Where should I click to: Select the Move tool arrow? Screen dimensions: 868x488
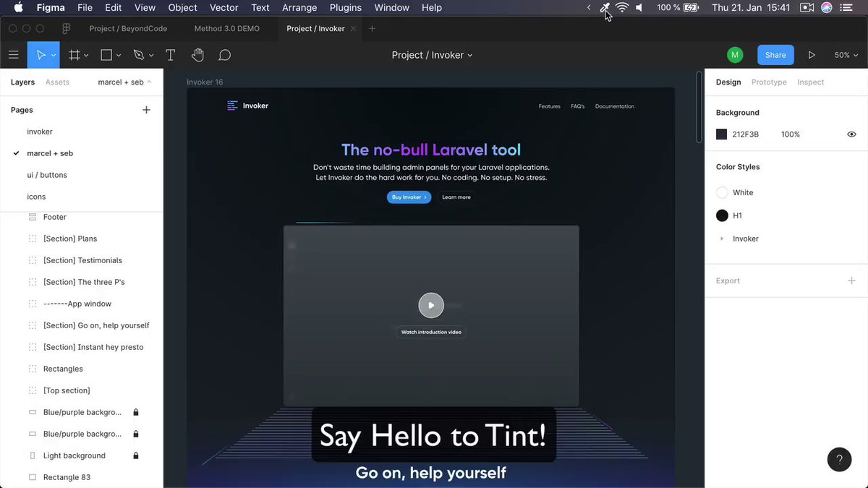click(x=41, y=55)
